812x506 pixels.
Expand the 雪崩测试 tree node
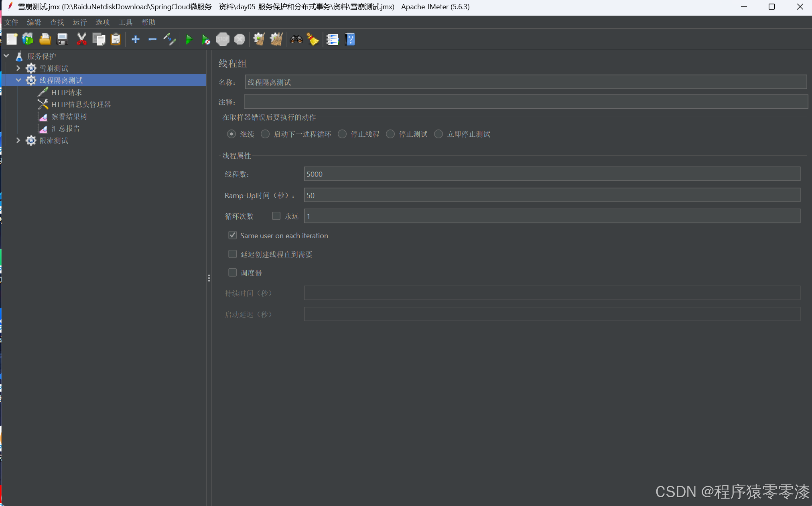coord(18,68)
